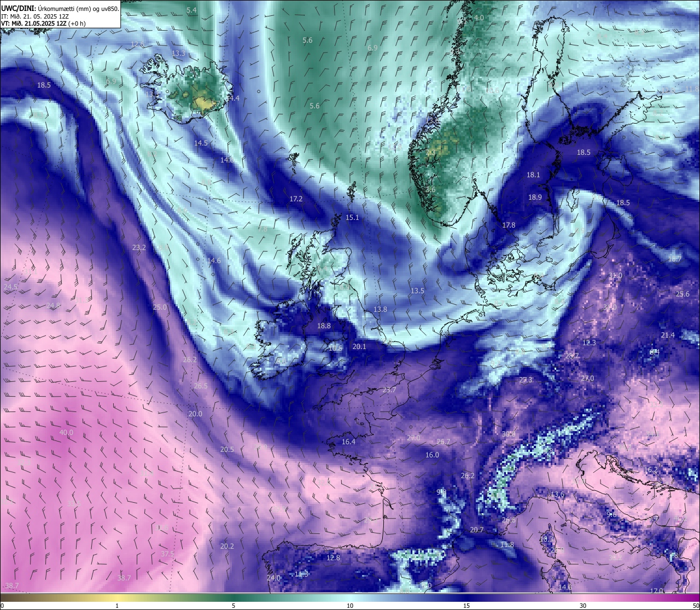Viewport: 700px width, 610px height.
Task: Click the color scale label 1
Action: (117, 606)
